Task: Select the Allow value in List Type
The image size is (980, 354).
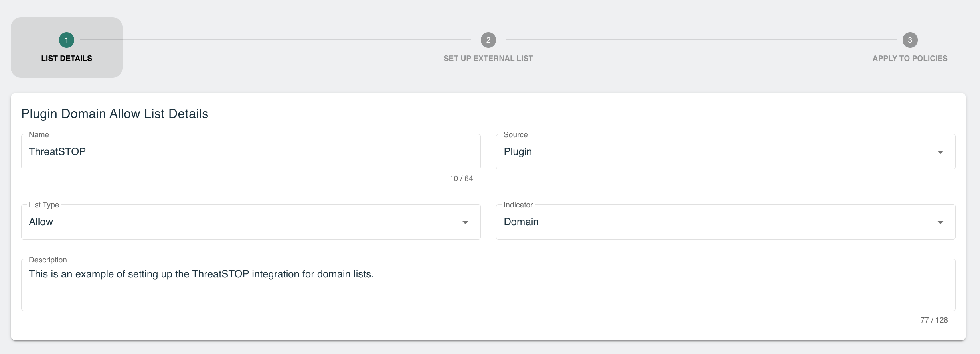Action: pos(41,222)
